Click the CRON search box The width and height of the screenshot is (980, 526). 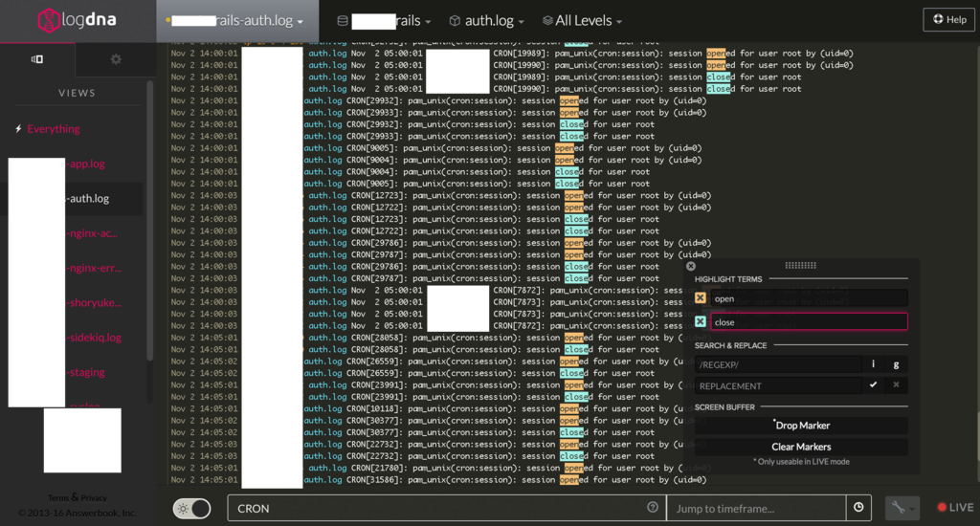click(x=447, y=508)
